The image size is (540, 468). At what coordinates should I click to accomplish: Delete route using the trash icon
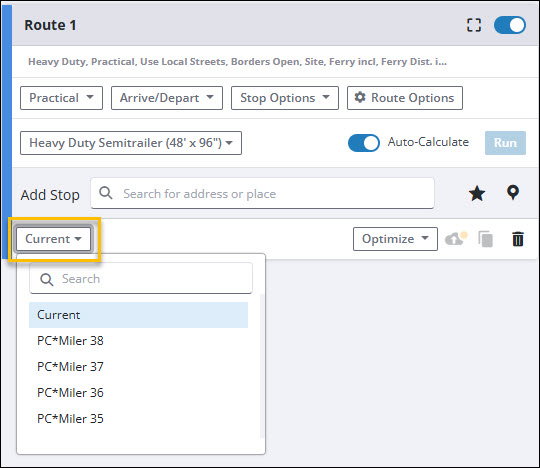(x=518, y=239)
